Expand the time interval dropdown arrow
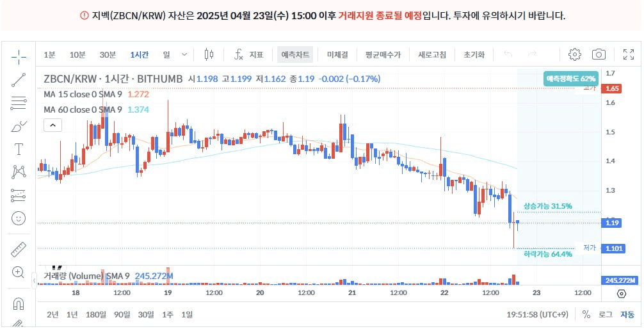The image size is (644, 336). click(185, 54)
